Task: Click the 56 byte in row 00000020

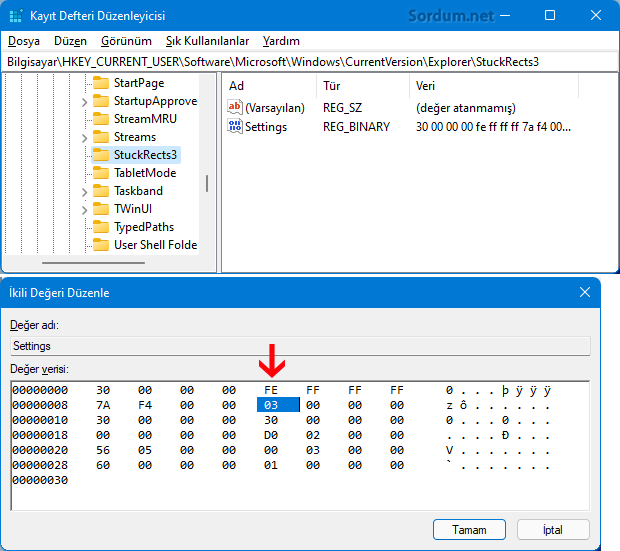Action: click(x=103, y=450)
